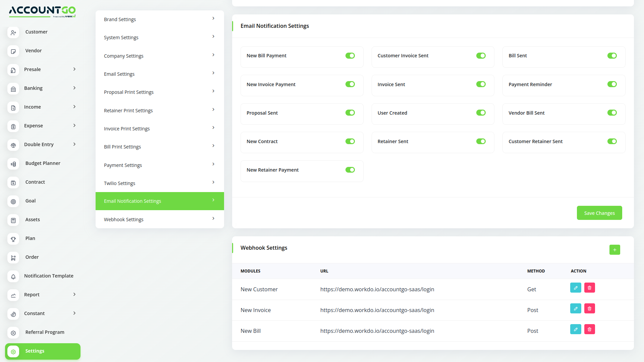Switch to Webhook Settings menu item
Screen dimensions: 644x362
(159, 219)
